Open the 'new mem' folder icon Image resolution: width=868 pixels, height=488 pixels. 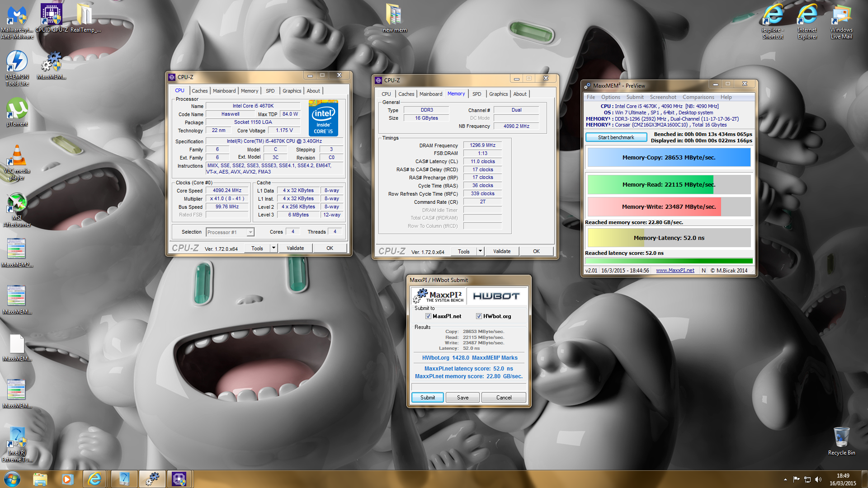pyautogui.click(x=395, y=18)
